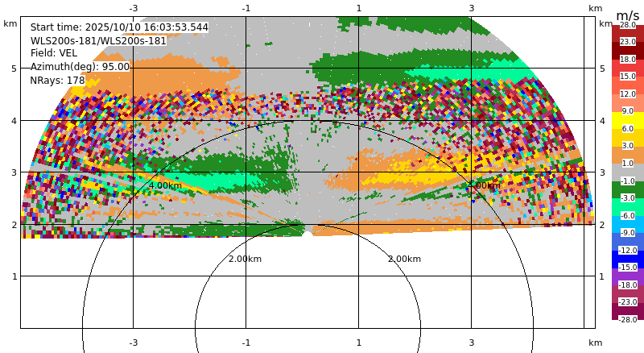Pick the yellow 6.0 to 9.0 colorbar band

(628, 120)
